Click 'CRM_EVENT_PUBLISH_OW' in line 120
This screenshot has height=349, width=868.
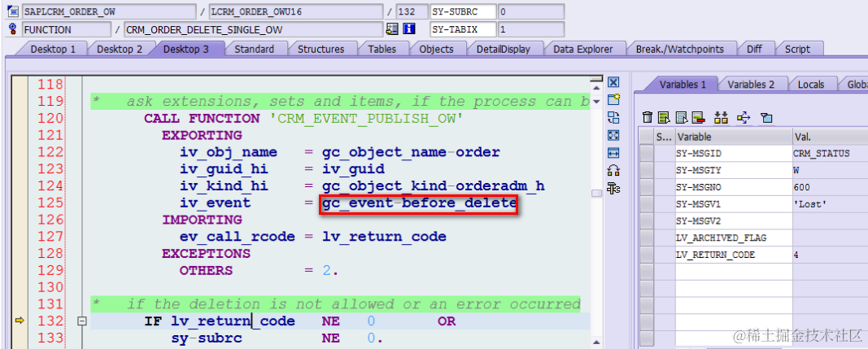pos(364,119)
